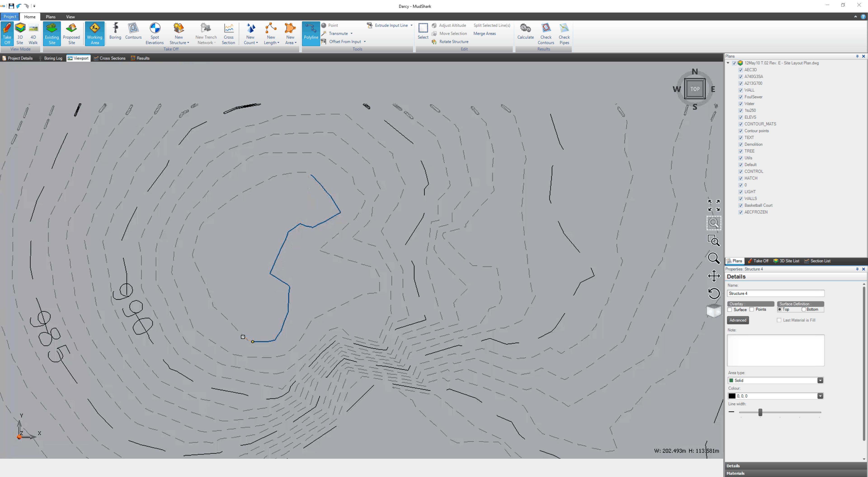Open Extrude Input Line dropdown arrow
Viewport: 868px width, 477px height.
[412, 25]
